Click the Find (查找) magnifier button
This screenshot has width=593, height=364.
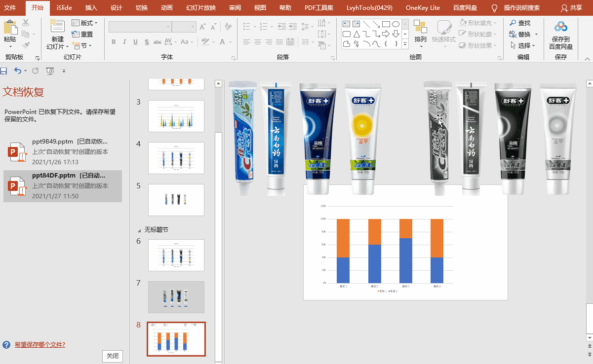pos(519,23)
